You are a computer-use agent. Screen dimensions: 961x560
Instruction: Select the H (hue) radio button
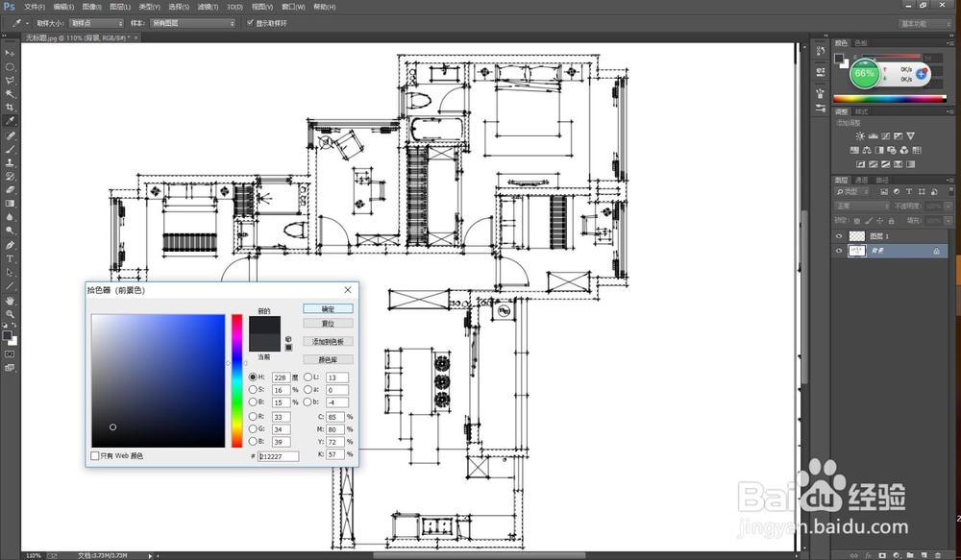tap(253, 377)
